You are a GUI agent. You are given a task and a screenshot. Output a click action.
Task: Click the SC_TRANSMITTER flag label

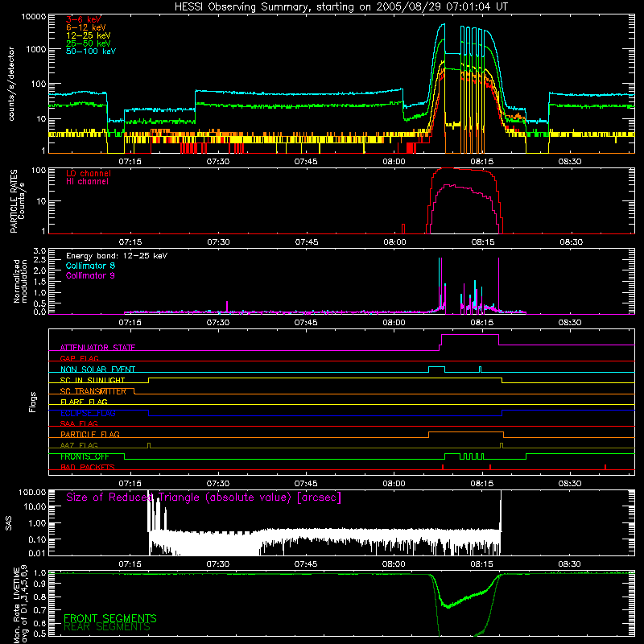pyautogui.click(x=93, y=391)
